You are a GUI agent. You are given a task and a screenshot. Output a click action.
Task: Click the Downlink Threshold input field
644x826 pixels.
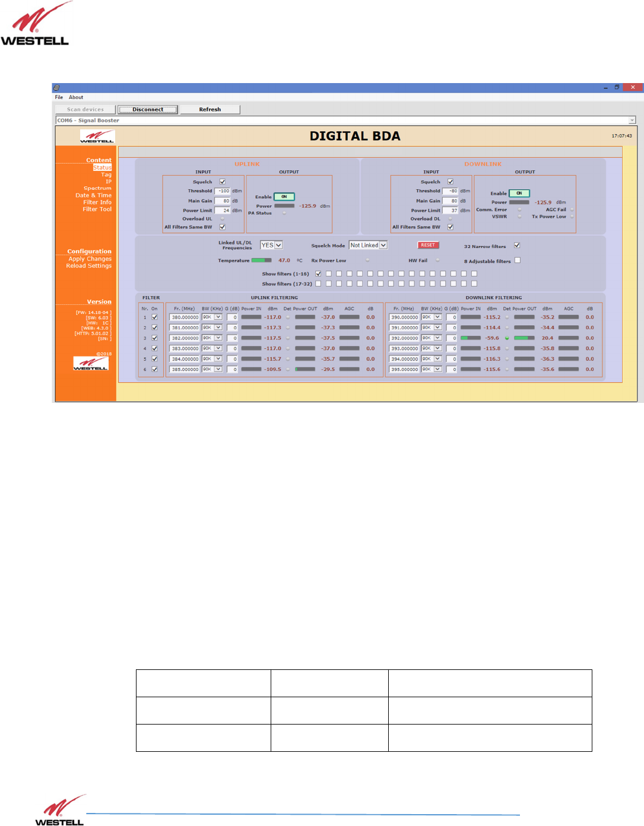(451, 191)
